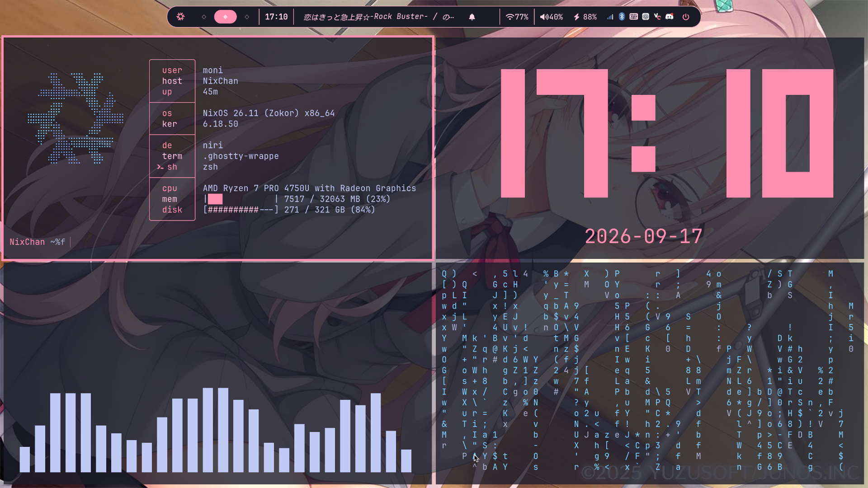Switch to the third workspace diamond
This screenshot has width=868, height=488.
tap(247, 17)
